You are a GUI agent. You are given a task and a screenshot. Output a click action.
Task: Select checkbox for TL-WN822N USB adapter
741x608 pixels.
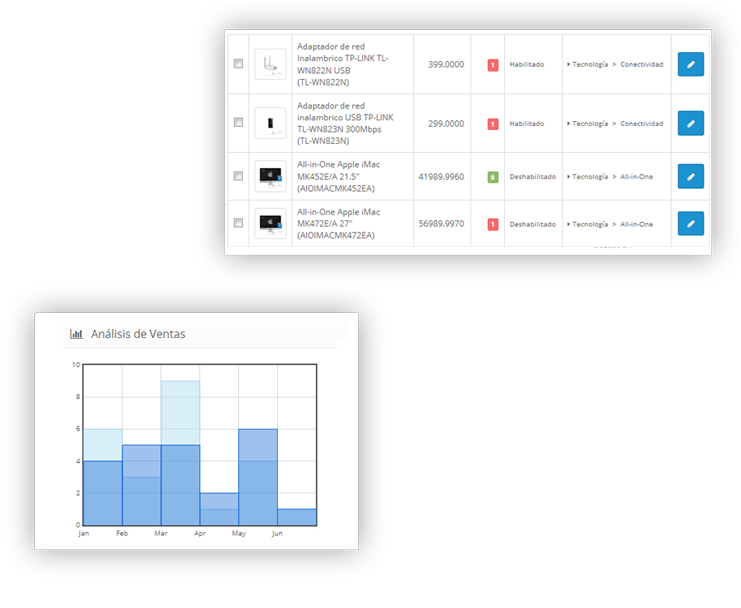coord(238,64)
